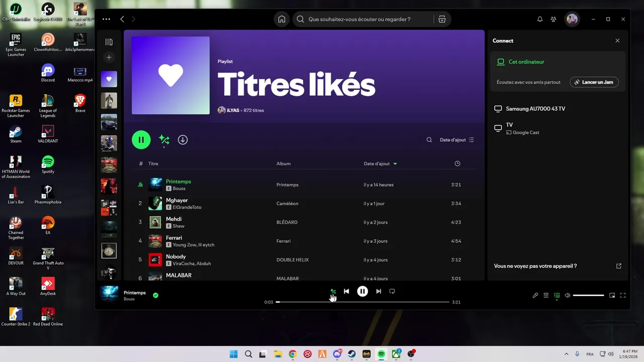Go to the Spotify Home page
Screen dimensions: 644x362
pyautogui.click(x=282, y=19)
